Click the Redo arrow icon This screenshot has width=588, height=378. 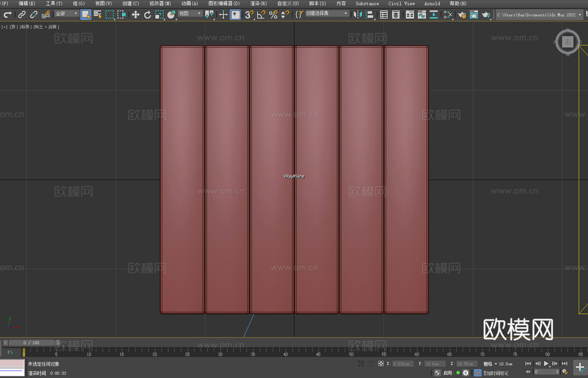[7, 14]
